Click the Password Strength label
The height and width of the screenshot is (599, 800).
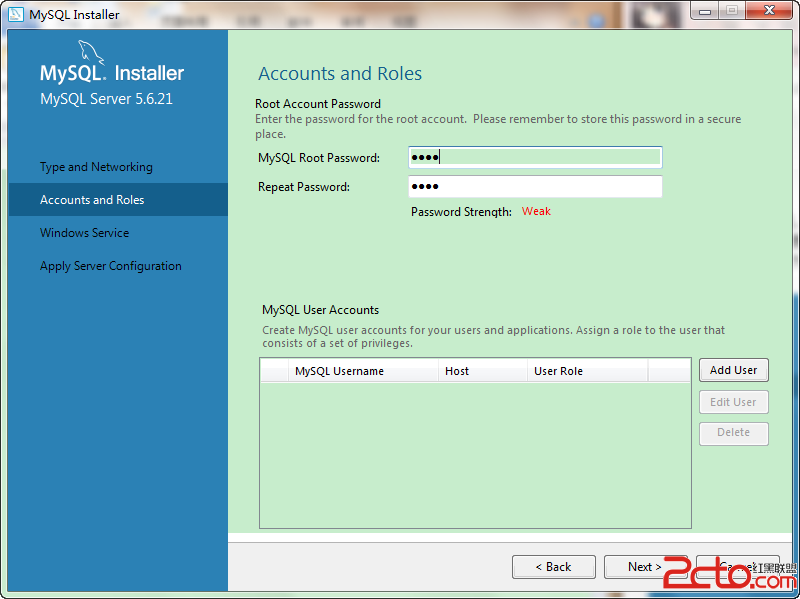pos(461,212)
